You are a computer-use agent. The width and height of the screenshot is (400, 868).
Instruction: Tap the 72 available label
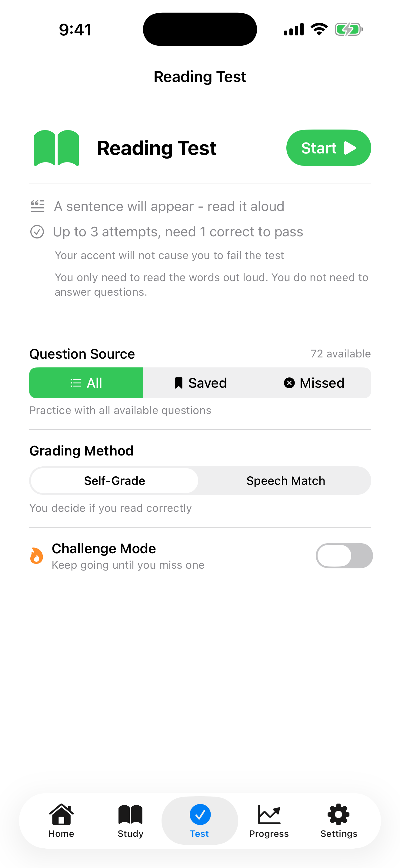[341, 353]
